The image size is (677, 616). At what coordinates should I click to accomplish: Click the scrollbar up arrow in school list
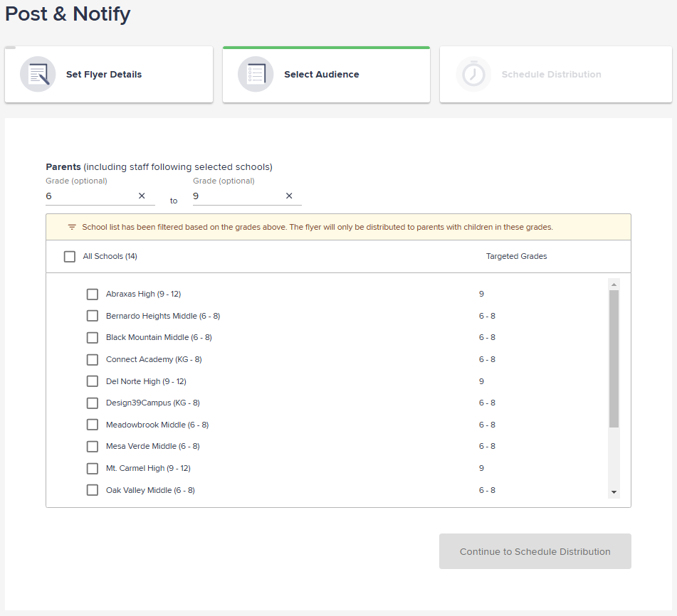tap(614, 285)
